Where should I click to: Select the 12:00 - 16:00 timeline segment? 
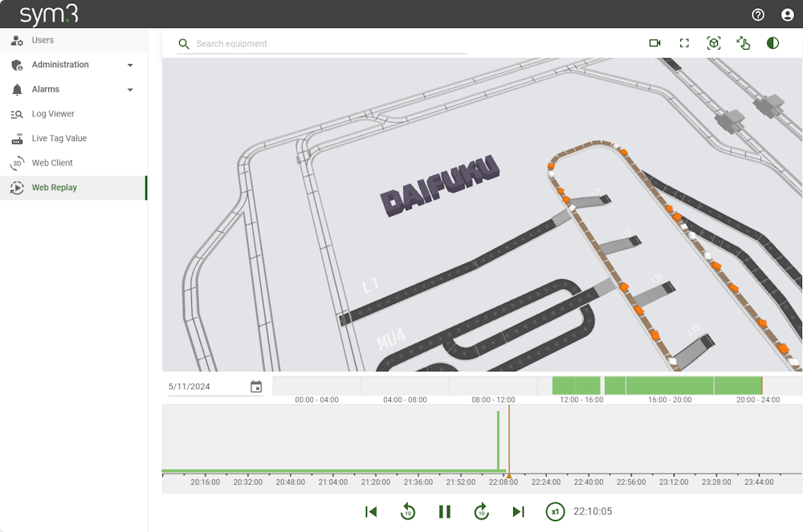581,386
